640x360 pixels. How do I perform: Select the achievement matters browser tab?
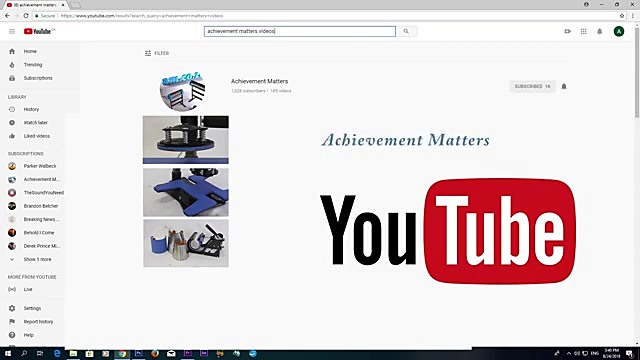36,5
